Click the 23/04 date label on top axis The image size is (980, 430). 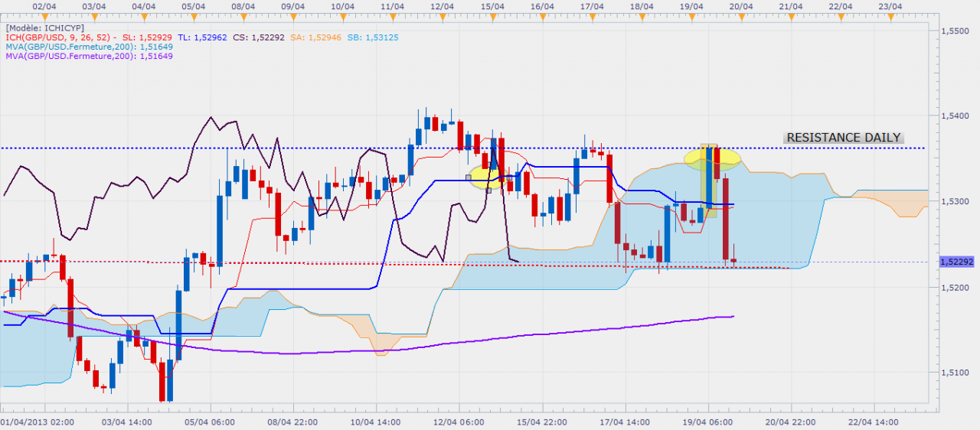(x=890, y=6)
